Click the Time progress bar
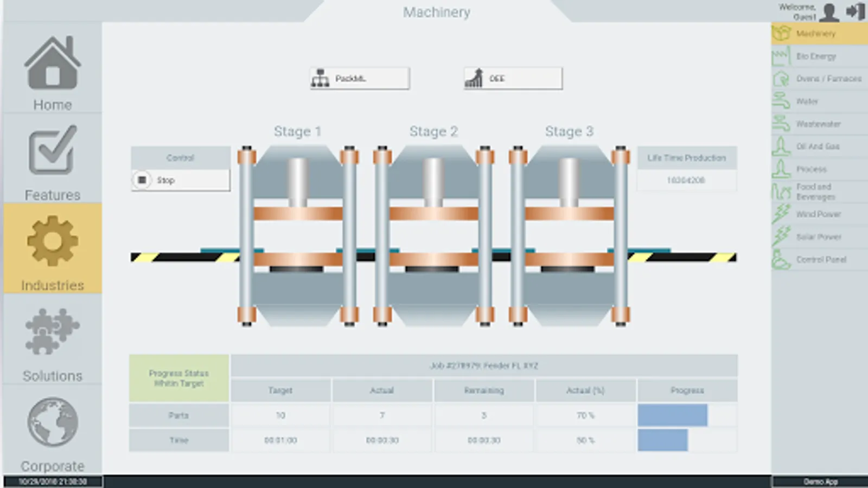This screenshot has height=488, width=868. (663, 440)
